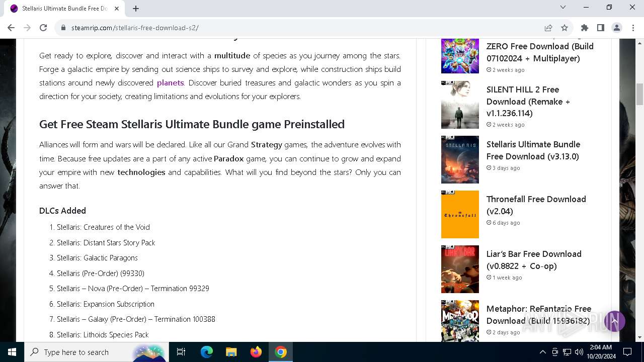Click the Stellaris sidebar thumbnail image
The width and height of the screenshot is (644, 362).
tap(460, 159)
